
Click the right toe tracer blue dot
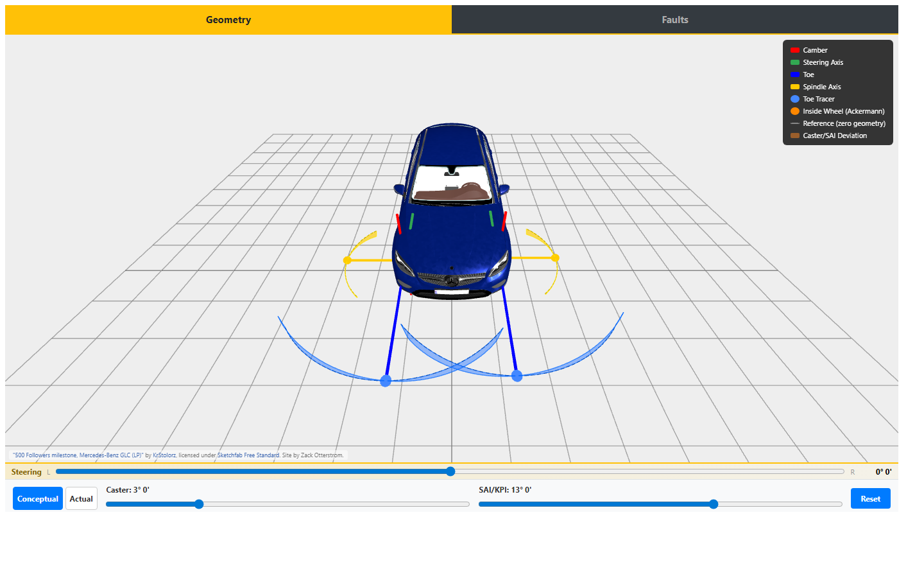[517, 376]
